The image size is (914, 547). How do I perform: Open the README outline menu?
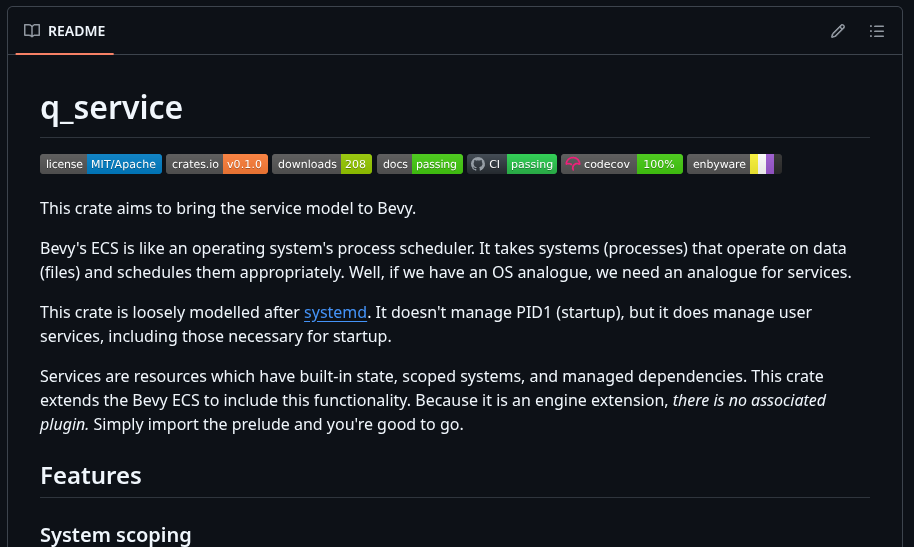(877, 31)
